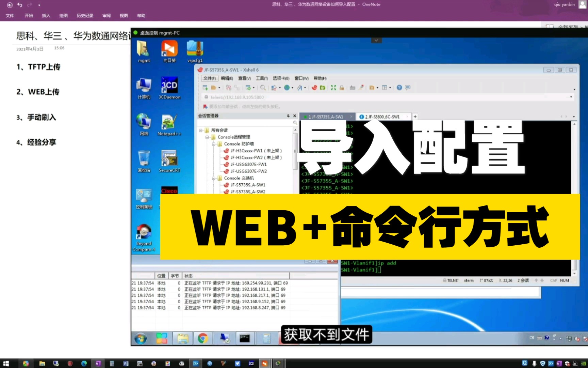Click the Xshell lock screen padlock icon
Screen dimensions: 588x368
[342, 88]
